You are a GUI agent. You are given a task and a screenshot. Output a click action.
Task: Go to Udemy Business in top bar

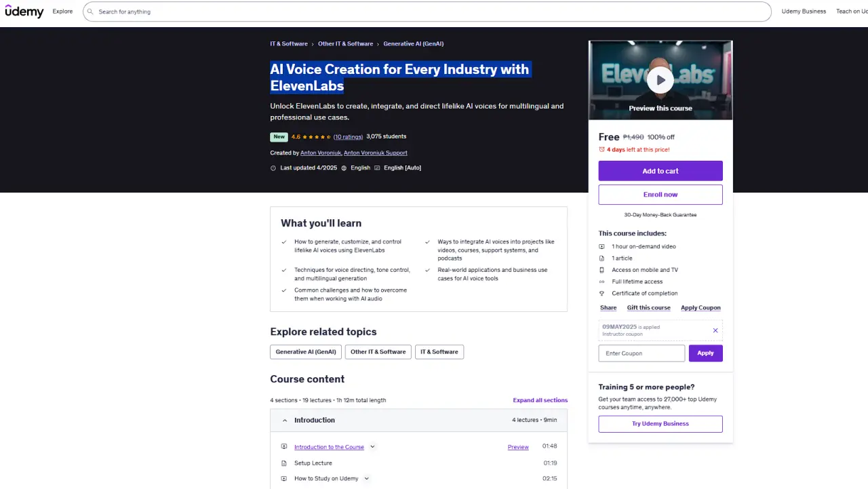pos(804,12)
